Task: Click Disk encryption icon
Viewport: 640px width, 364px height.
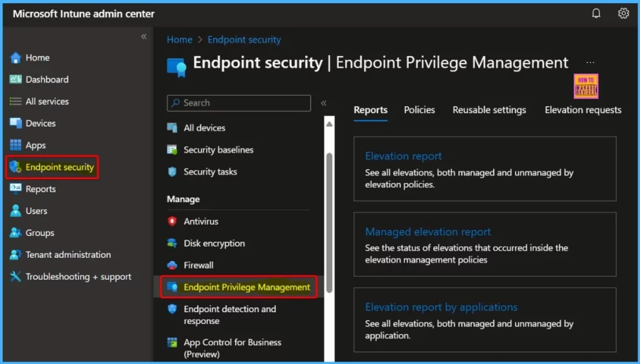Action: (172, 243)
